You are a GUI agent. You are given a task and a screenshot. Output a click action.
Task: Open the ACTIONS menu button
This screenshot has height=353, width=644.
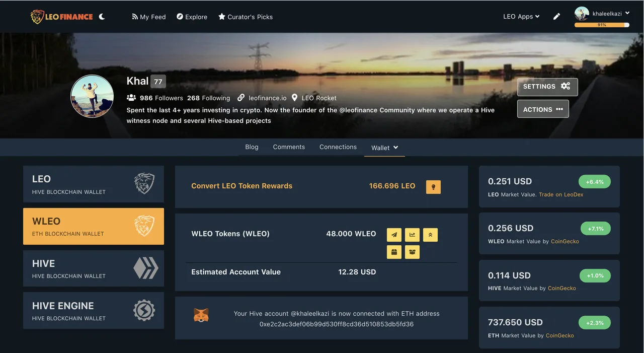(543, 109)
